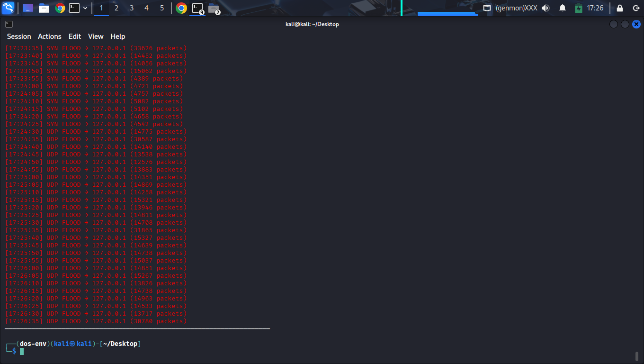
Task: Open the View menu
Action: tap(96, 36)
